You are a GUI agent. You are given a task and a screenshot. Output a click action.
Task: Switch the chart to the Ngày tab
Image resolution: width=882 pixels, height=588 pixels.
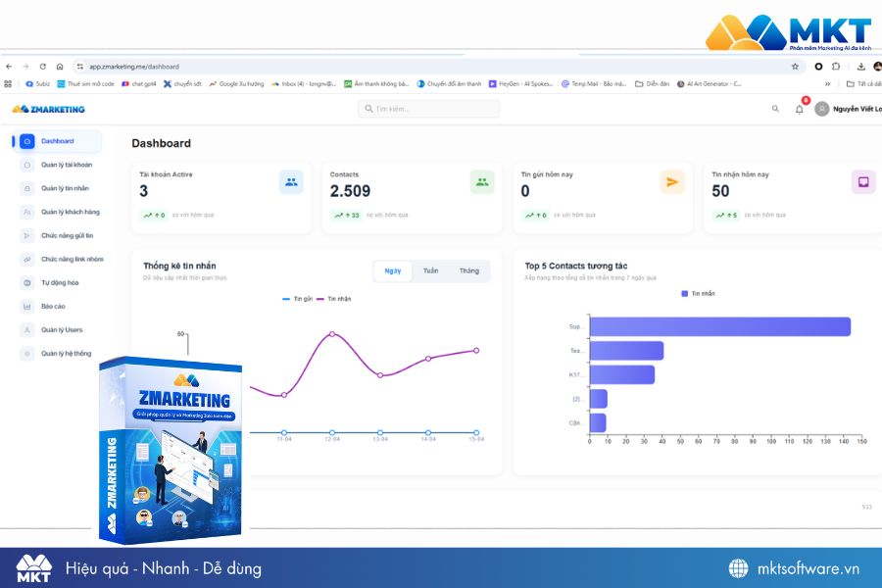click(x=393, y=270)
